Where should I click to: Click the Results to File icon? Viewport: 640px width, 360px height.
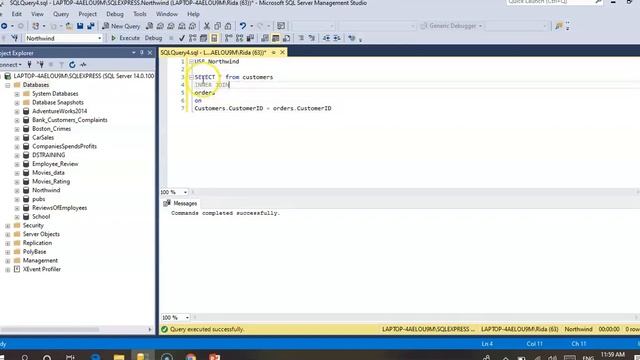tap(287, 38)
